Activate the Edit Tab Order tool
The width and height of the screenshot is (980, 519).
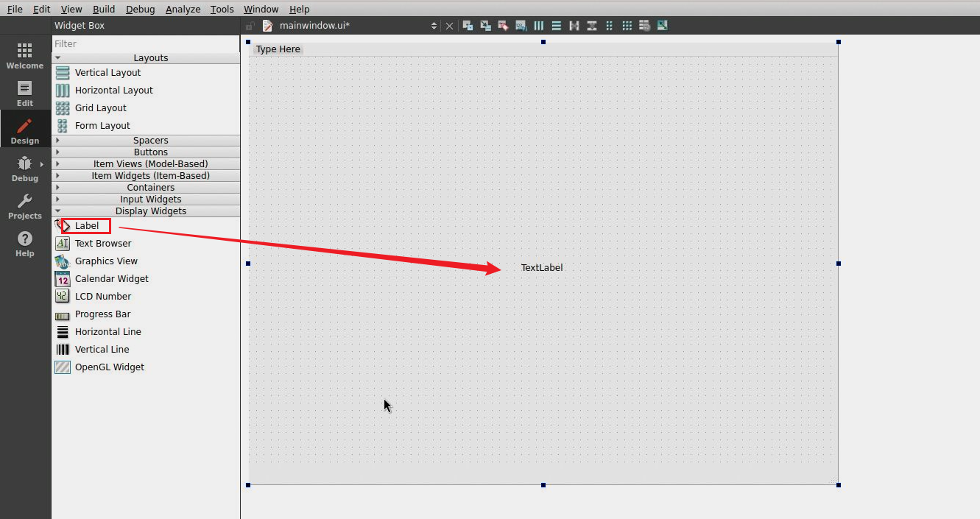pyautogui.click(x=521, y=26)
